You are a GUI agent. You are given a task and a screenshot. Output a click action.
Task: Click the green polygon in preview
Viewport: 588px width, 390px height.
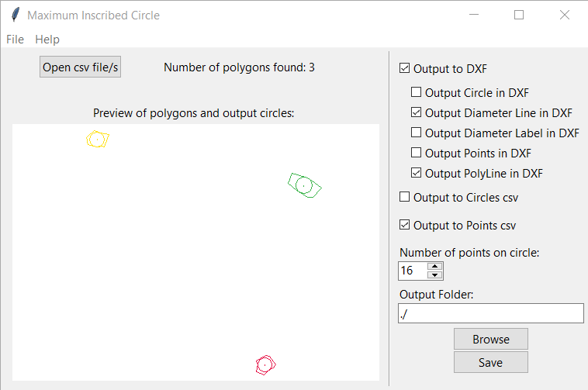(305, 185)
